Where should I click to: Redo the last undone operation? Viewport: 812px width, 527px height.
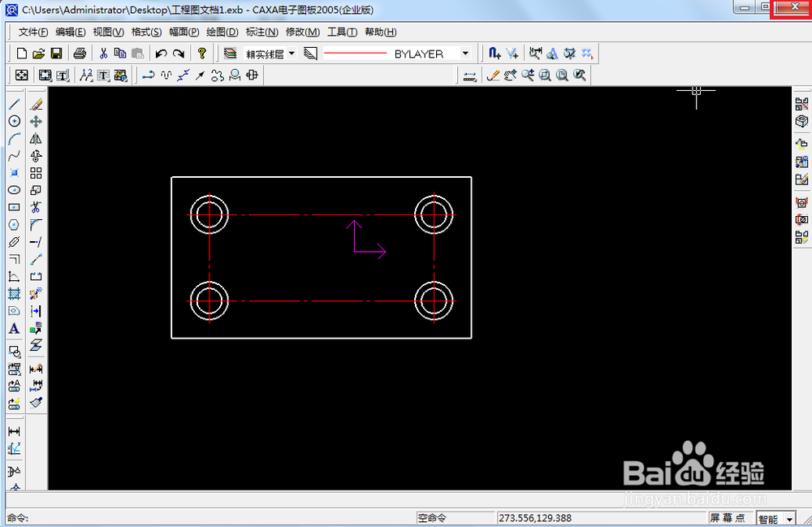[x=179, y=54]
